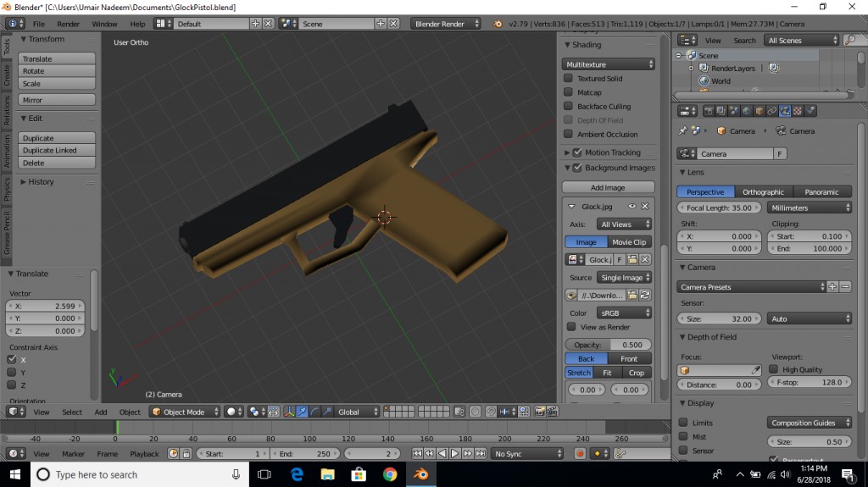
Task: Uncheck the X constraint axis checkbox
Action: pos(12,359)
